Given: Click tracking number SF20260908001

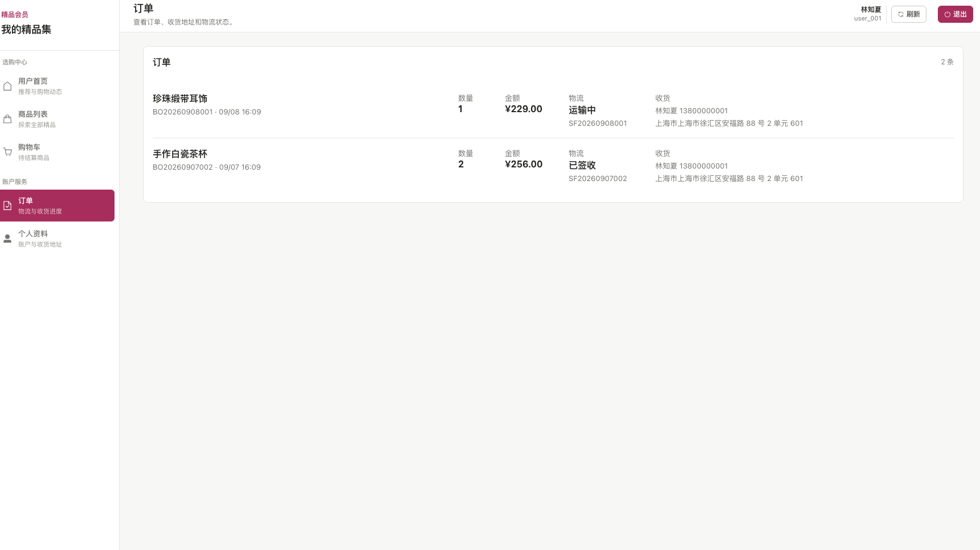Looking at the screenshot, I should click(x=598, y=123).
